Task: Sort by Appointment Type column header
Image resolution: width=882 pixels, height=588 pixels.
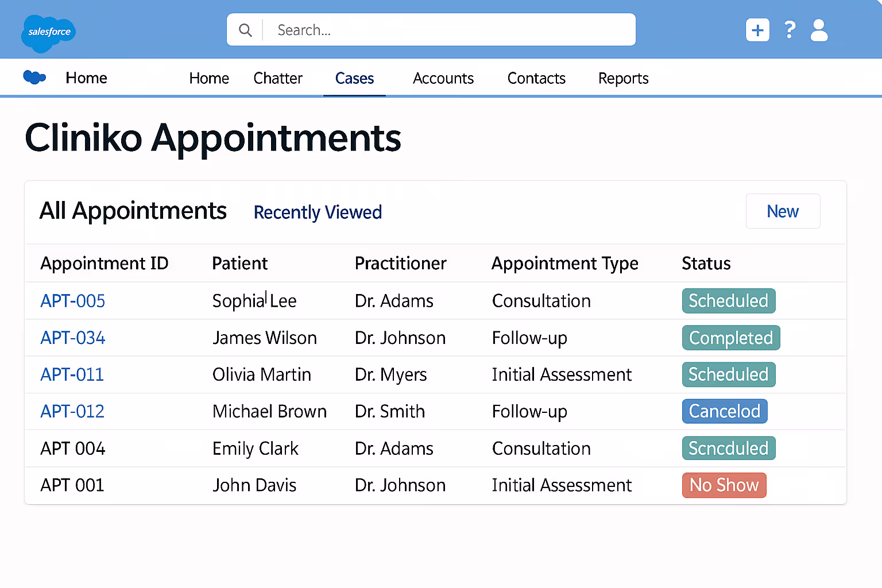Action: 565,264
